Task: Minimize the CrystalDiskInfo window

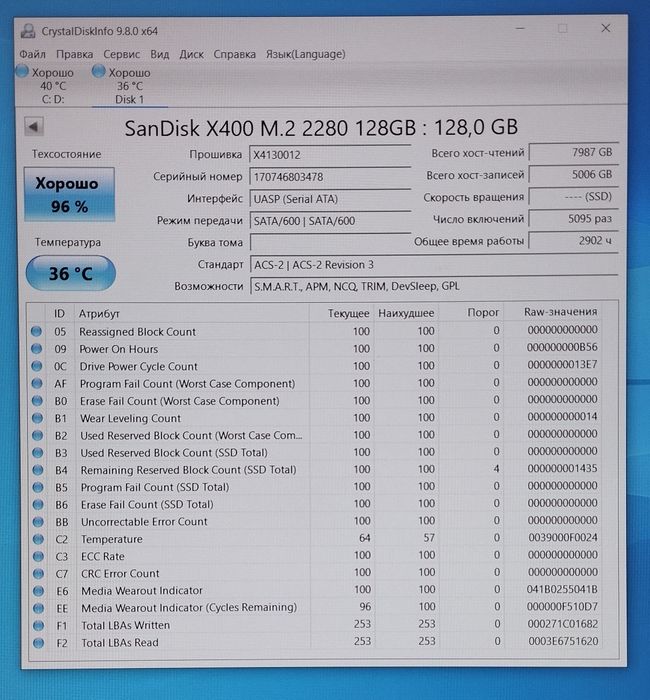Action: (520, 28)
